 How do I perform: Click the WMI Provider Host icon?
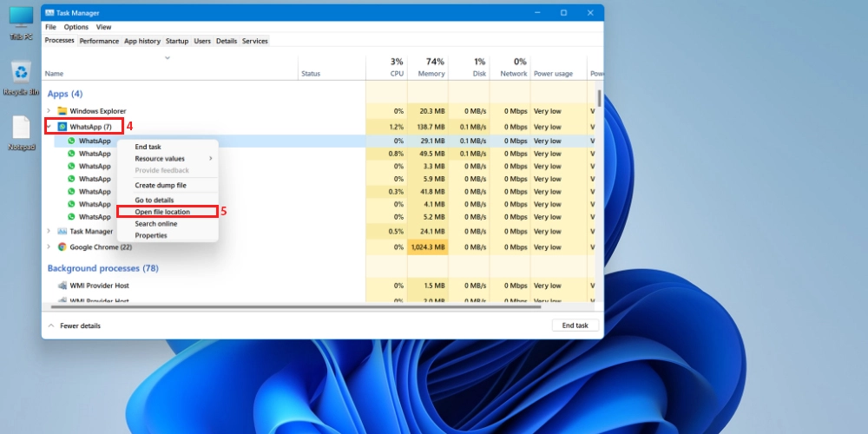pos(62,286)
